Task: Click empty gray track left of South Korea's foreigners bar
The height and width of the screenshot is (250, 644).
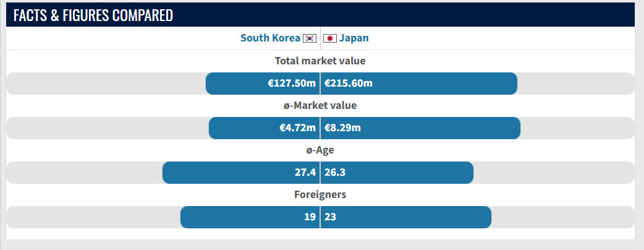Action: 93,217
